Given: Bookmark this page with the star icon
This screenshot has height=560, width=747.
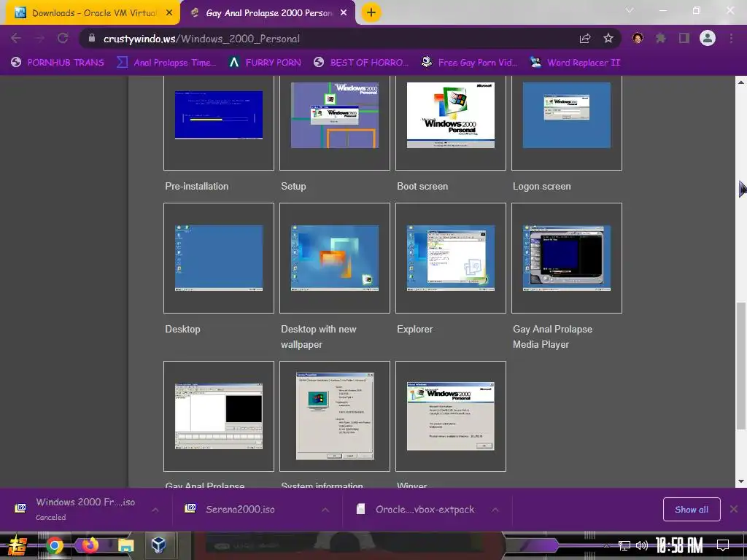Looking at the screenshot, I should point(608,39).
